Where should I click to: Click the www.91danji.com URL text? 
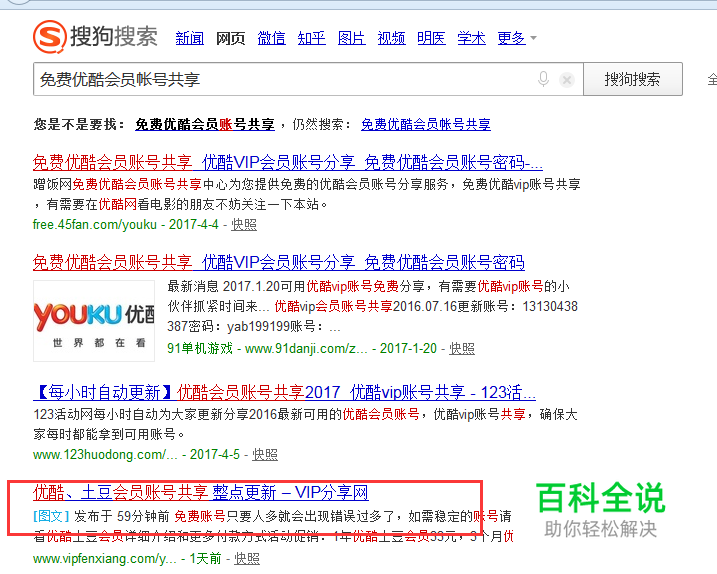[x=306, y=349]
